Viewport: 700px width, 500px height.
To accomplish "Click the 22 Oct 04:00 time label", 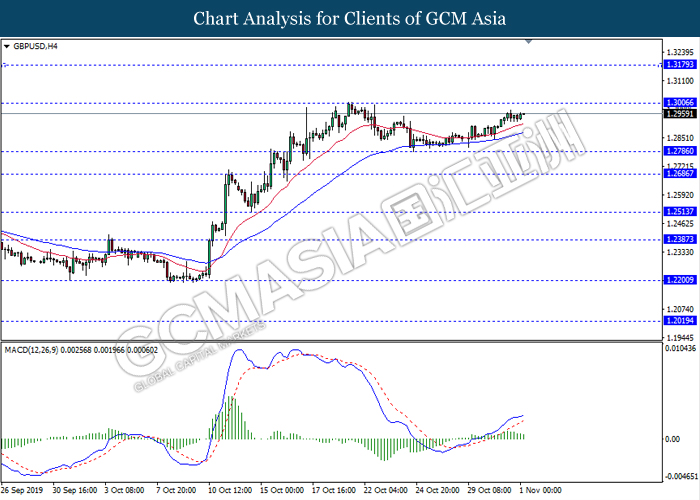I will click(386, 490).
